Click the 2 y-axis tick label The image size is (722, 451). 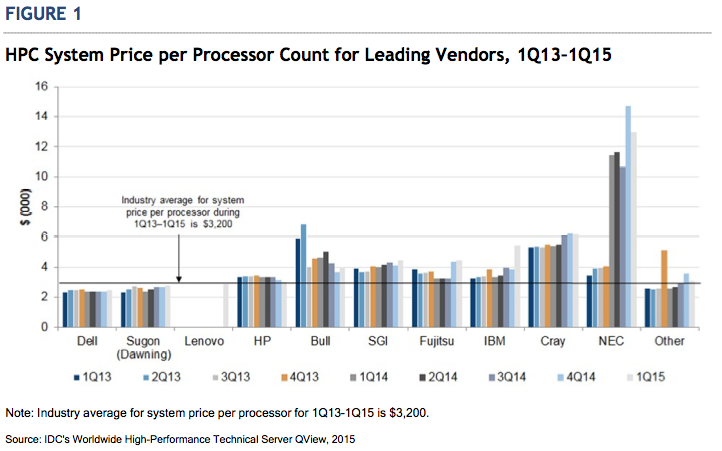tap(44, 297)
